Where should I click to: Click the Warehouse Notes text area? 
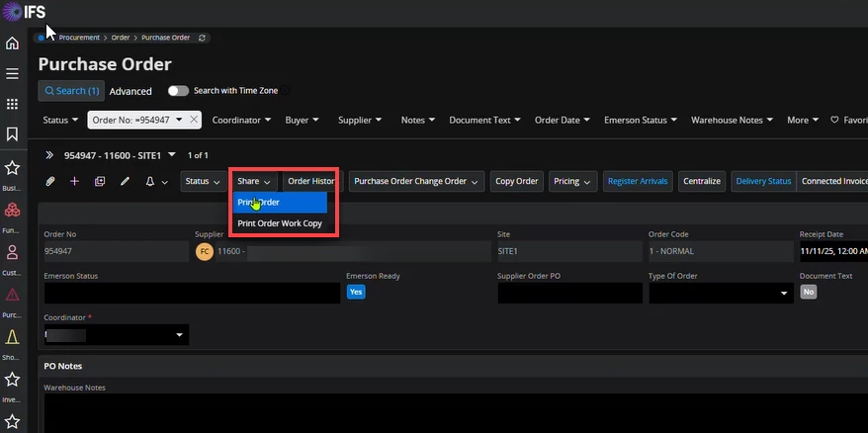[x=456, y=413]
